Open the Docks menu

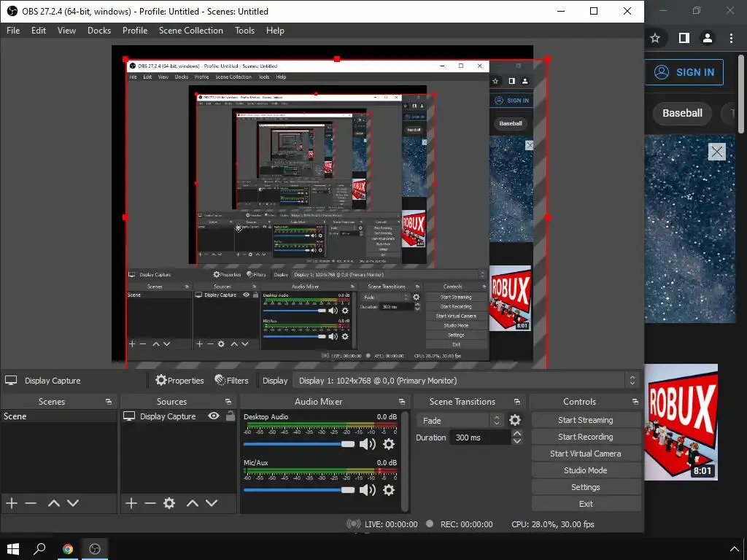coord(99,31)
